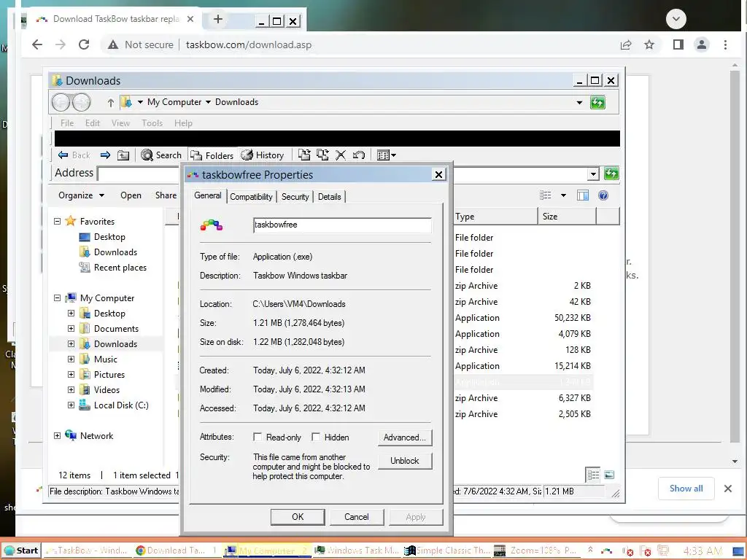This screenshot has height=560, width=747.
Task: Open the Address field dropdown arrow
Action: coord(593,174)
